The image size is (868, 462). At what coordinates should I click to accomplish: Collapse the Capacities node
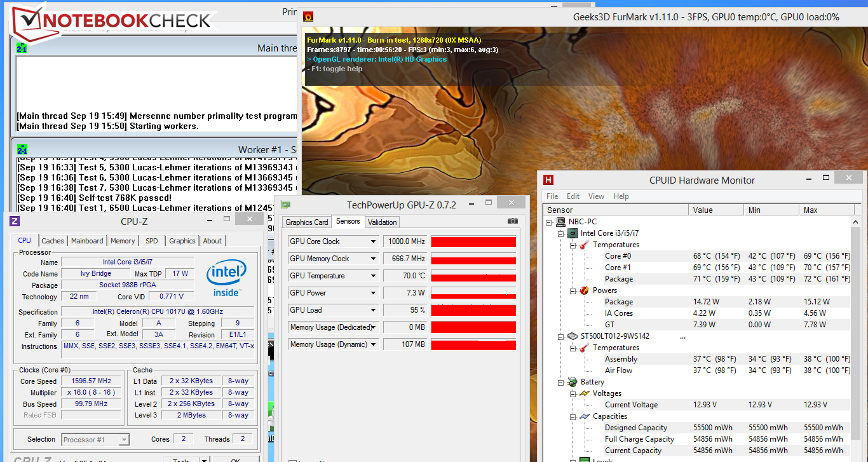click(573, 416)
